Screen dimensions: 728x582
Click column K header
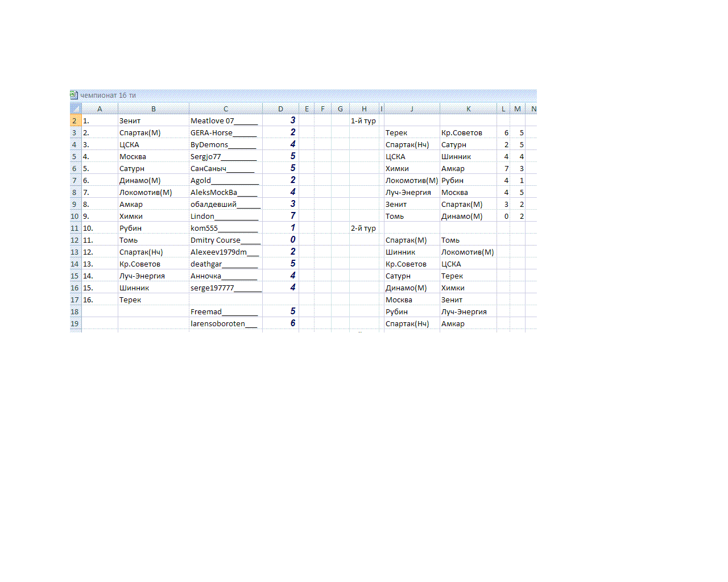pyautogui.click(x=468, y=109)
